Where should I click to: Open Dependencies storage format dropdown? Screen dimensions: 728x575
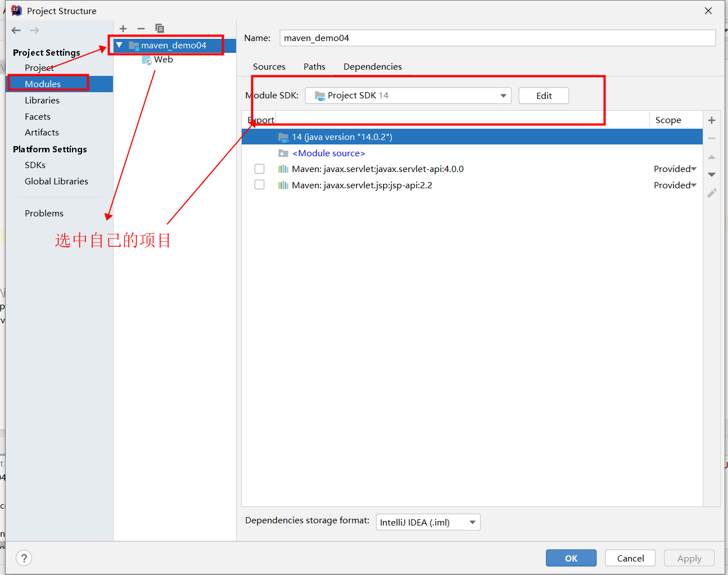tap(428, 522)
